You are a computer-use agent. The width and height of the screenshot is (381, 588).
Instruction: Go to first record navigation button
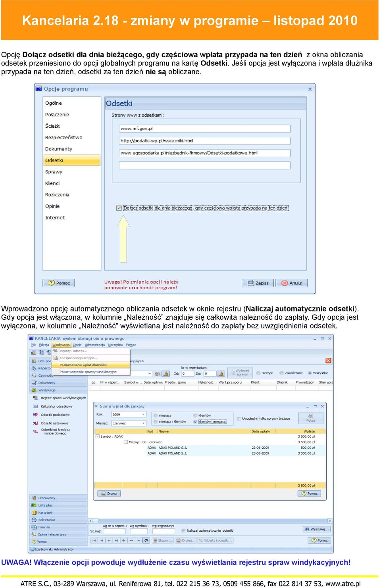pos(94,540)
